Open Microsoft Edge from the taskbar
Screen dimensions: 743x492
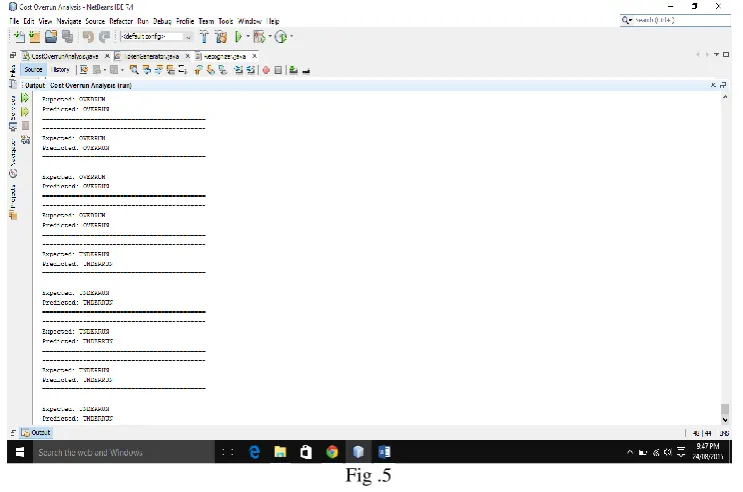click(x=254, y=452)
